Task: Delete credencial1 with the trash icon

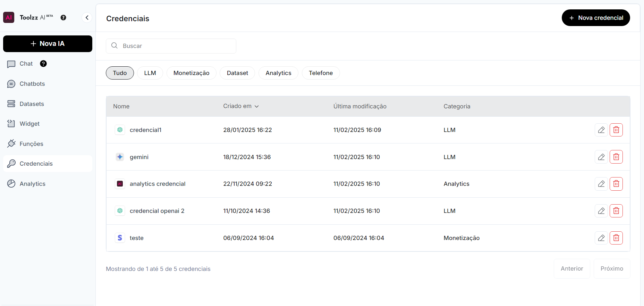Action: pyautogui.click(x=616, y=130)
